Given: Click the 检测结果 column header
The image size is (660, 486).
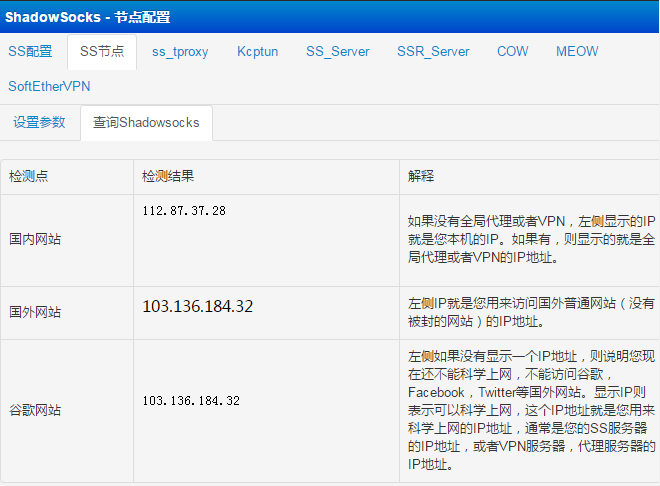Looking at the screenshot, I should pyautogui.click(x=168, y=176).
